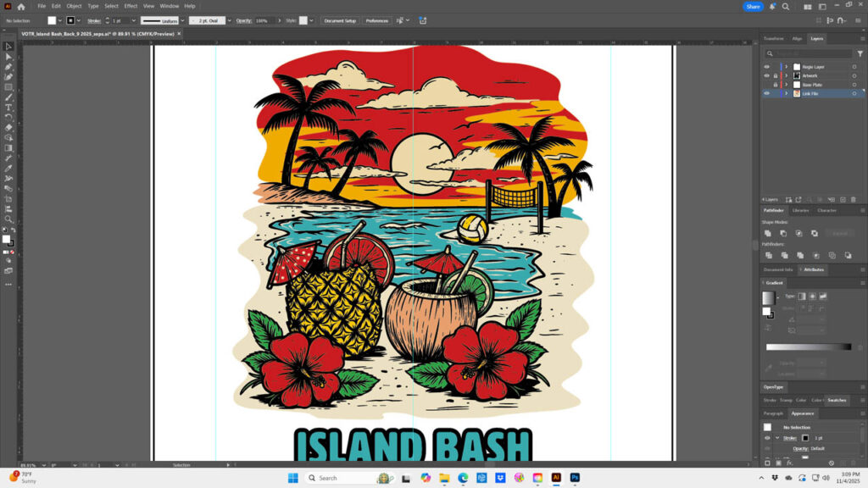Viewport: 868px width, 488px height.
Task: Switch to the Align panel tab
Action: click(x=797, y=38)
